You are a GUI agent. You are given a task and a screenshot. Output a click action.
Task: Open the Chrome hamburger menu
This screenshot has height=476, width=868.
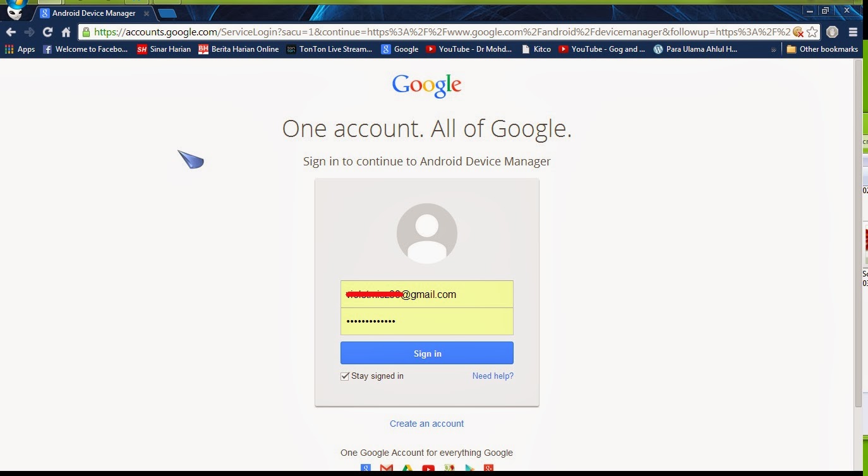pos(853,32)
